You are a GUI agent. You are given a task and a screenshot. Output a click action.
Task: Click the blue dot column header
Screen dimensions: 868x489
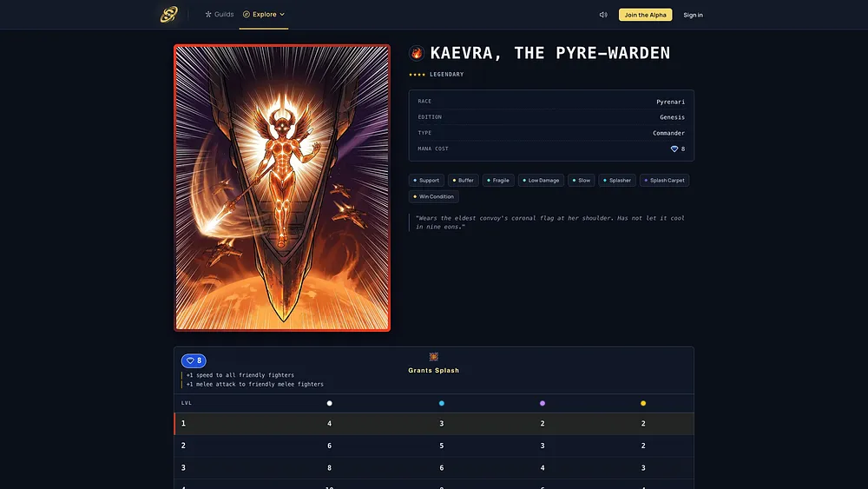(441, 403)
